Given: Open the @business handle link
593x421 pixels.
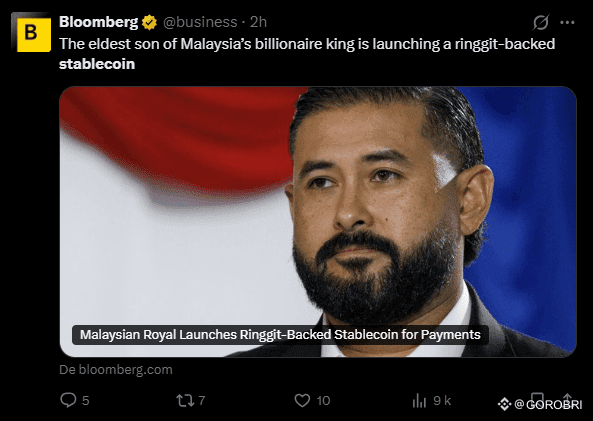Looking at the screenshot, I should (200, 22).
